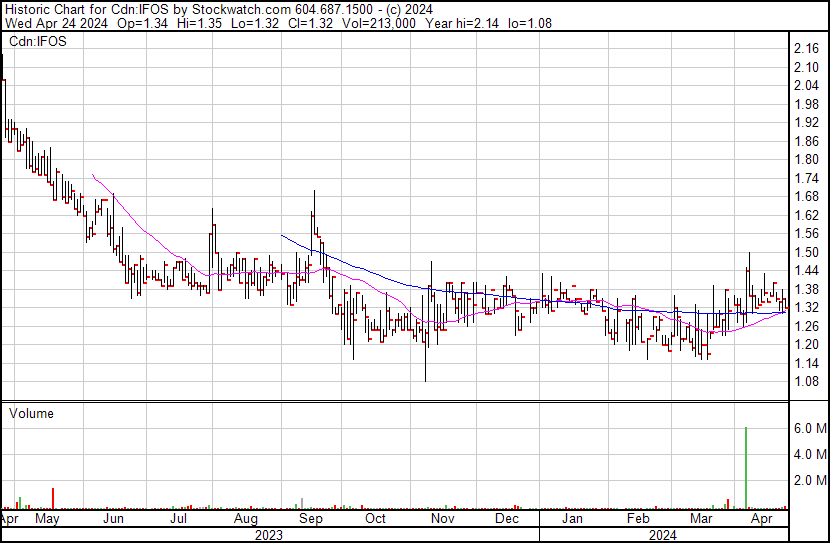Viewport: 830px width, 543px height.
Task: Click the 2.0 M volume axis label
Action: click(809, 480)
